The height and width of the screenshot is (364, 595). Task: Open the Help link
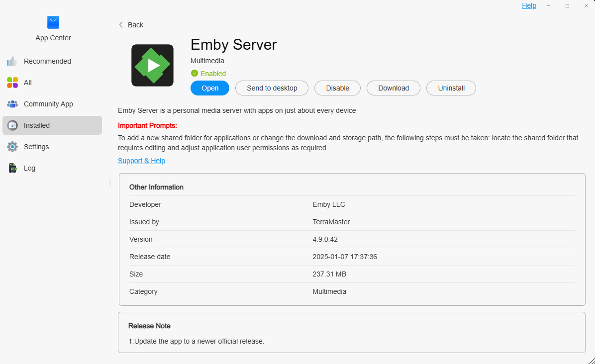click(529, 5)
